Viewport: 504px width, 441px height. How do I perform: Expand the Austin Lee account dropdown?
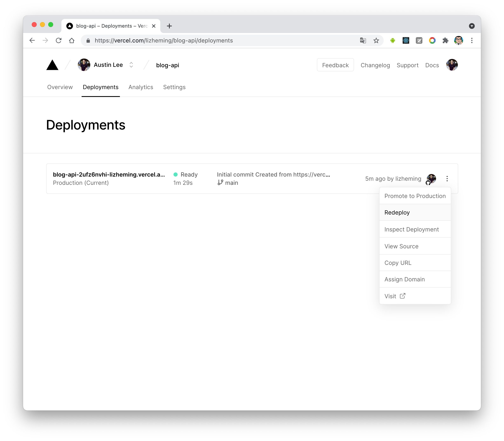[x=131, y=65]
